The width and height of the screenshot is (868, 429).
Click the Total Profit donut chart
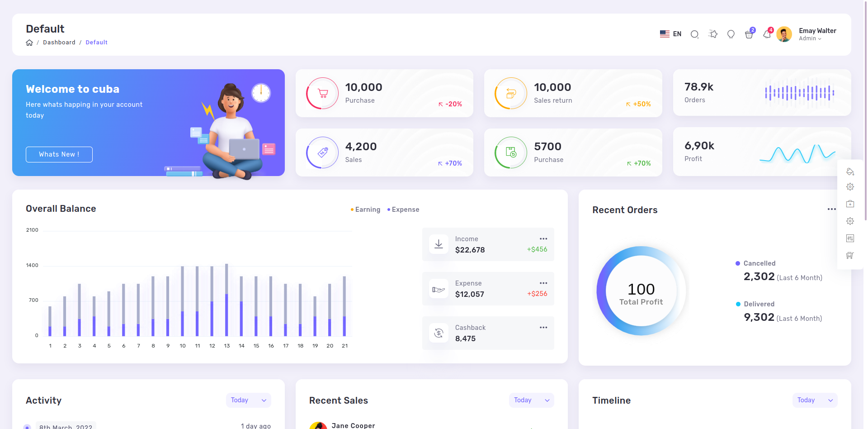click(641, 291)
